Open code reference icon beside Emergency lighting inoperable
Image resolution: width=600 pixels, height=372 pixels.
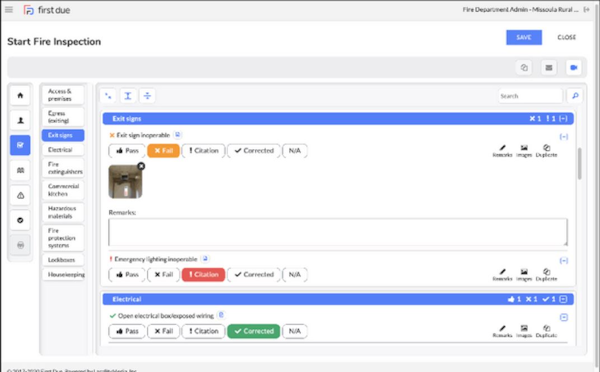click(x=205, y=259)
